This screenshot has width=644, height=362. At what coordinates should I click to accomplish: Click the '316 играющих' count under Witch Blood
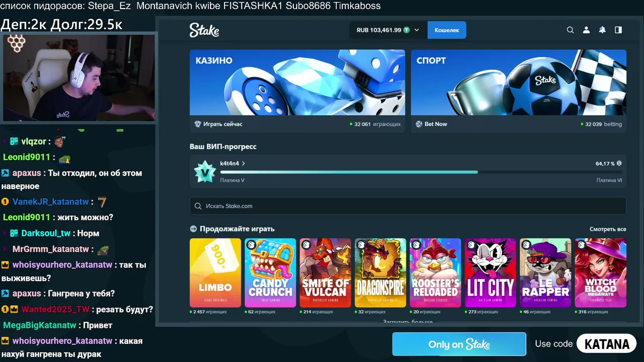point(594,312)
